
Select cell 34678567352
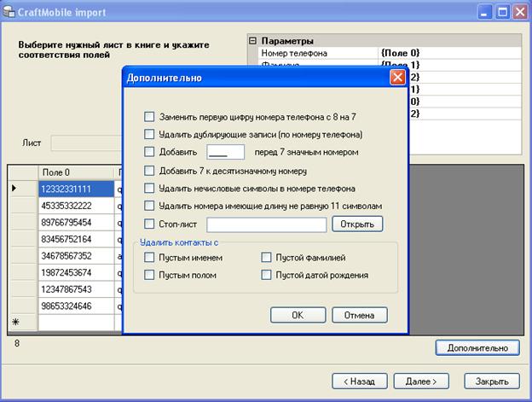76,256
